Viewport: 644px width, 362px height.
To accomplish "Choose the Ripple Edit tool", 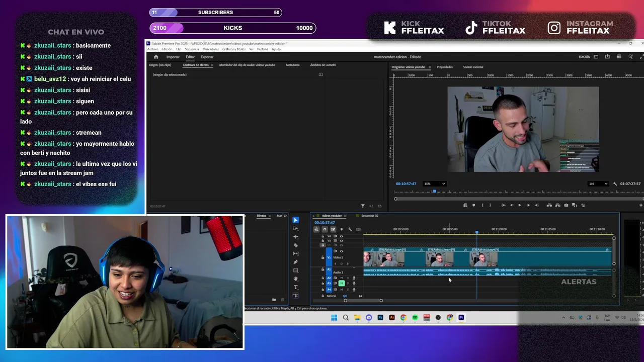I will coord(295,237).
